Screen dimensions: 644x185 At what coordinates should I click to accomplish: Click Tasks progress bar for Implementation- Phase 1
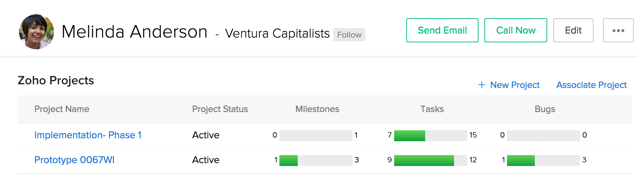[x=430, y=135]
